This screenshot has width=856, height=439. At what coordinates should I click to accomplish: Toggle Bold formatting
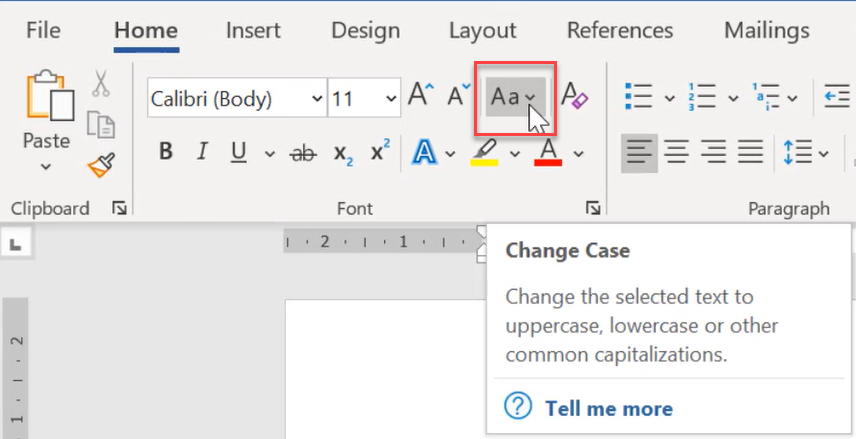click(x=166, y=151)
